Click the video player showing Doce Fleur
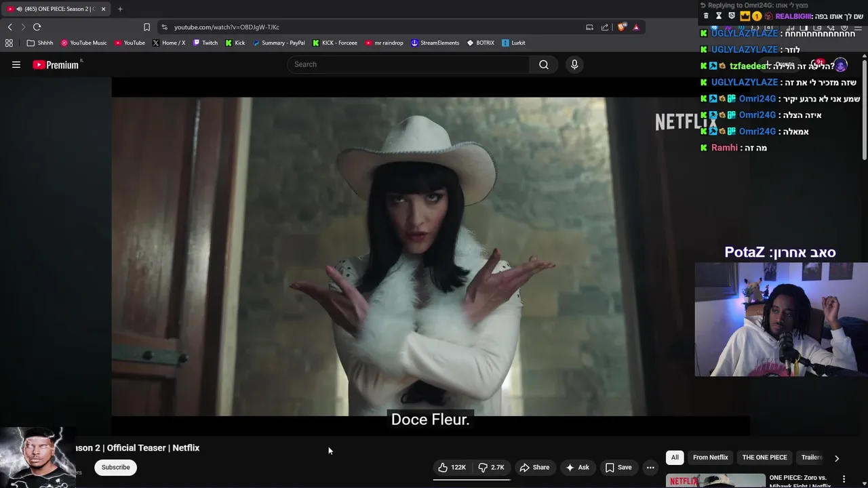The height and width of the screenshot is (488, 868). [x=431, y=256]
